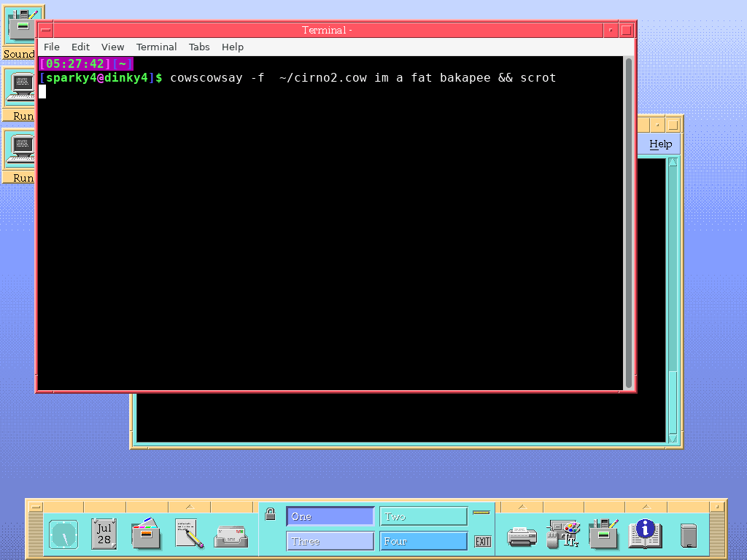Open the Mailer inbox tray icon
The image size is (747, 560).
tap(231, 537)
